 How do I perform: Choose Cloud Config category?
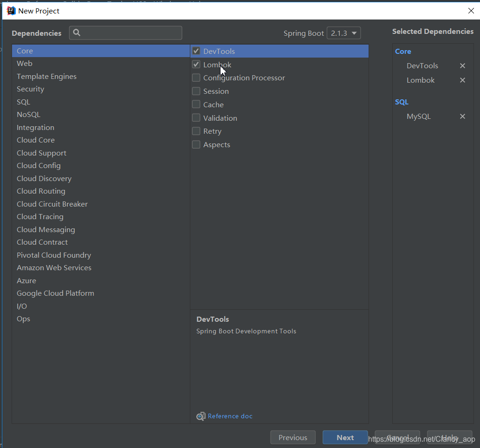pos(101,166)
